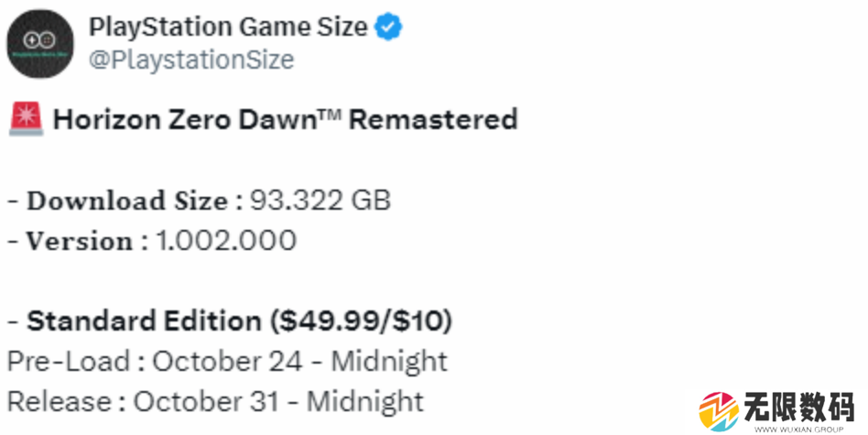Image resolution: width=868 pixels, height=435 pixels.
Task: Click the blue verified badge icon
Action: 388,27
